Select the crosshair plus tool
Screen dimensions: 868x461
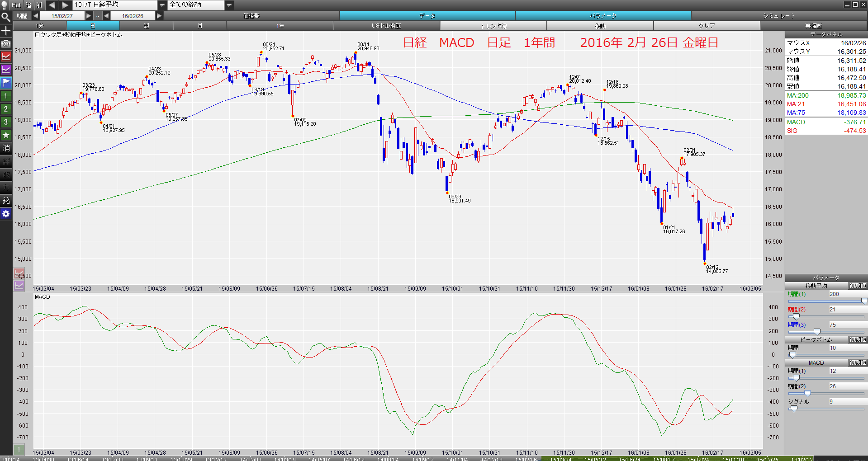click(x=6, y=31)
